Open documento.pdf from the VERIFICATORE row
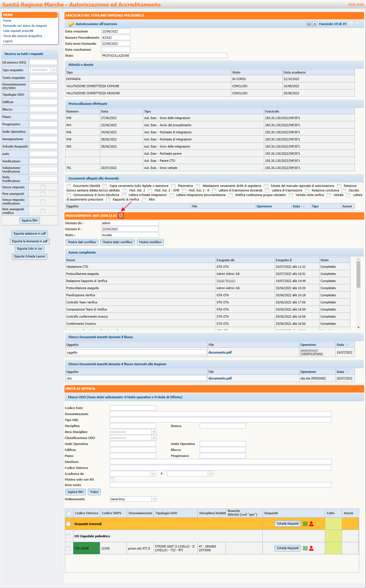 point(220,352)
